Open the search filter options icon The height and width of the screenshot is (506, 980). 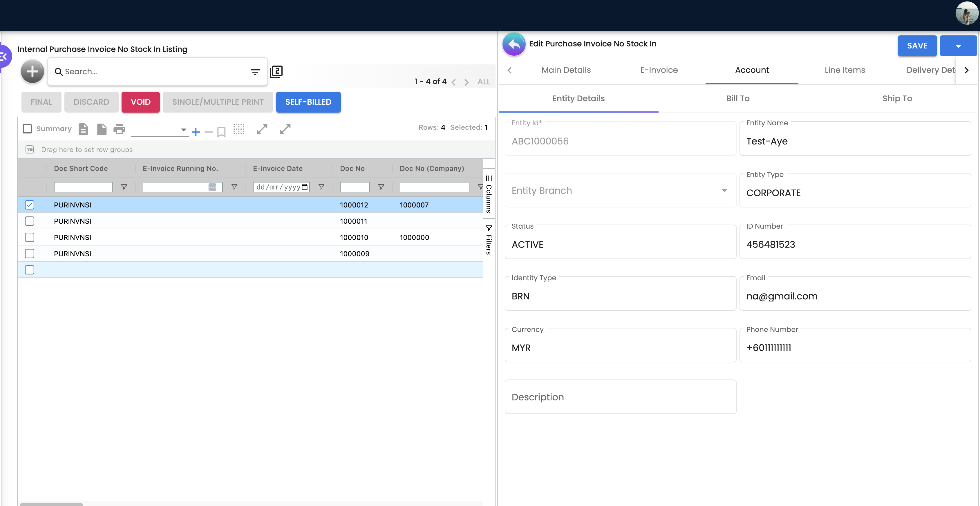[x=255, y=72]
